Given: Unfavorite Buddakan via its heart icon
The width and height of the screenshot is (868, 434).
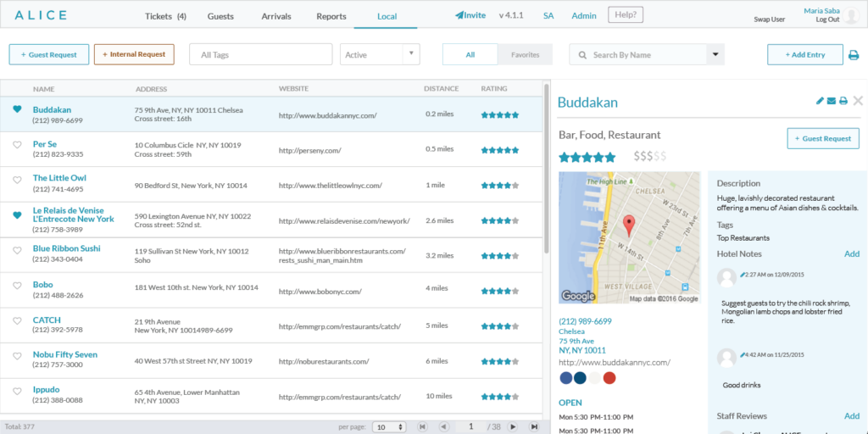Looking at the screenshot, I should tap(17, 109).
